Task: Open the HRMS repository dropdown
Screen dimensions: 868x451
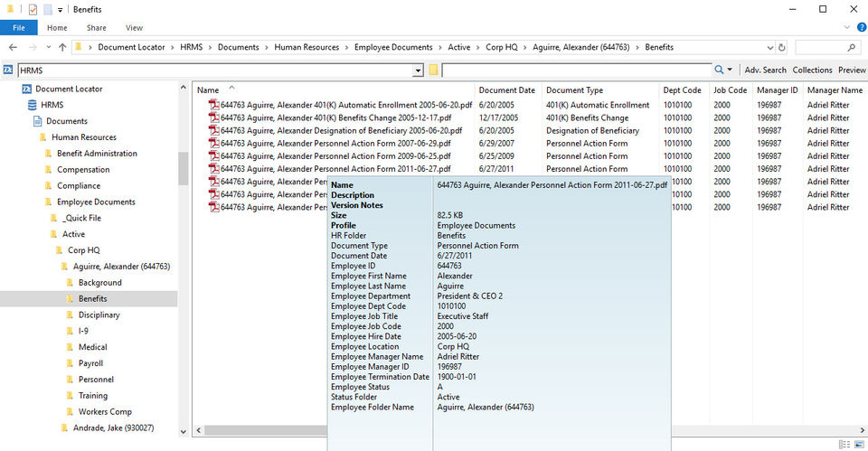Action: (x=418, y=70)
